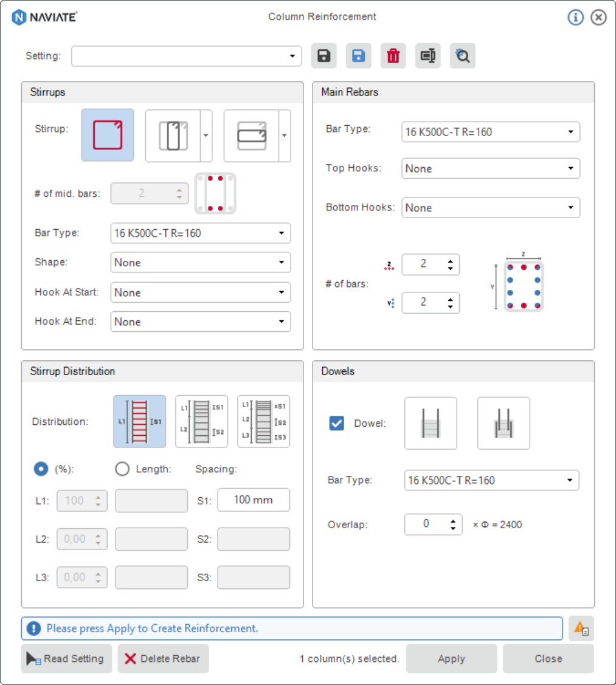
Task: Click the mid bars preview diagram
Action: [215, 193]
